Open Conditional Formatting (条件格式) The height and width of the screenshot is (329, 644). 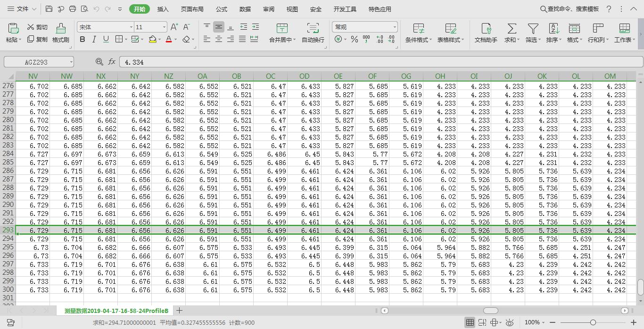click(x=418, y=29)
